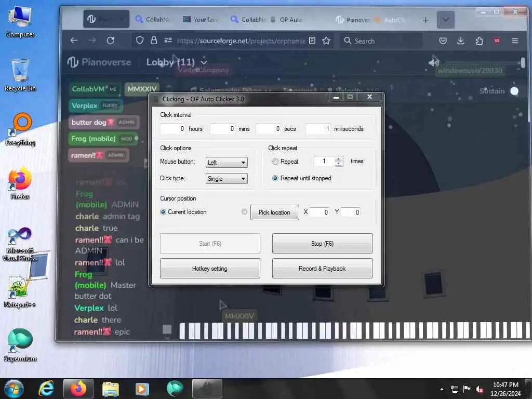This screenshot has height=399, width=532.
Task: Click the Pianoverse volume slider
Action: pos(484,62)
